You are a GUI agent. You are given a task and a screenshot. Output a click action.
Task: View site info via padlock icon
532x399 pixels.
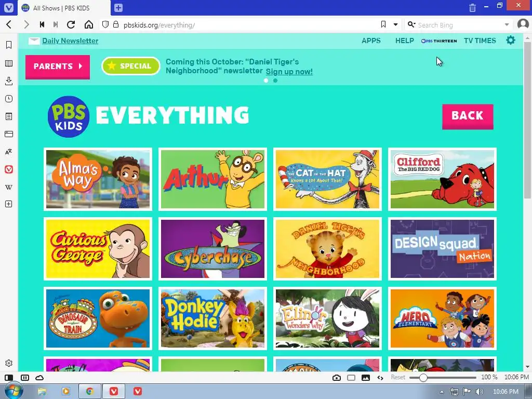coord(116,24)
